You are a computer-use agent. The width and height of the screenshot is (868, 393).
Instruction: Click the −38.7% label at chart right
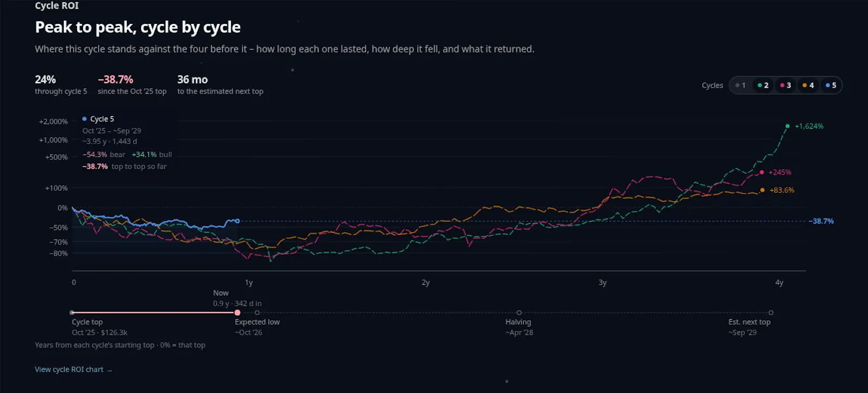pos(821,221)
